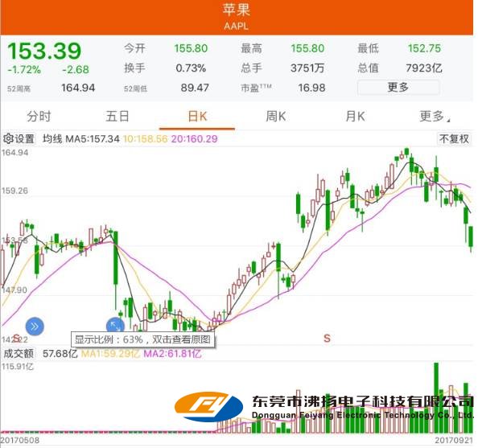Click the purple 20:160.29 average label

[195, 139]
